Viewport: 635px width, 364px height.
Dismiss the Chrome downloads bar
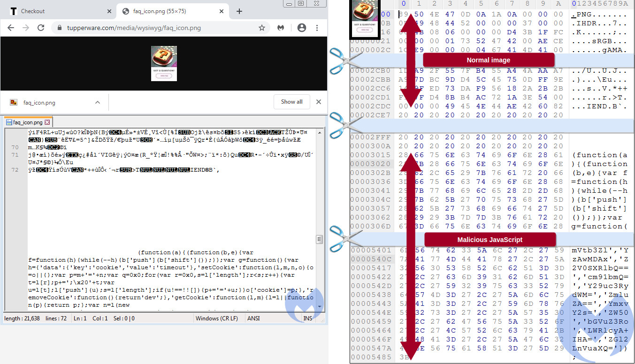[x=319, y=102]
